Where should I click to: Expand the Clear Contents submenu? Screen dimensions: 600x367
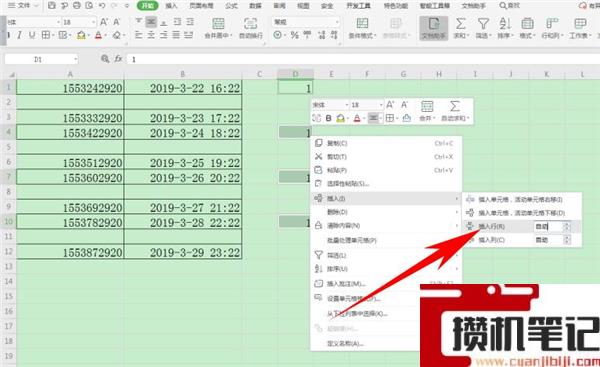386,225
